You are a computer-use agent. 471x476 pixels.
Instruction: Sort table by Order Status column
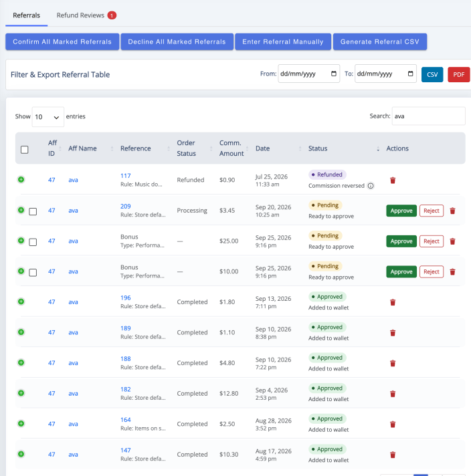pyautogui.click(x=195, y=148)
